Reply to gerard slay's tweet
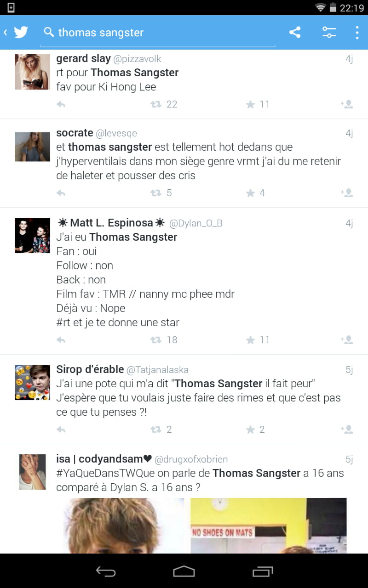This screenshot has width=368, height=588. pos(61,104)
